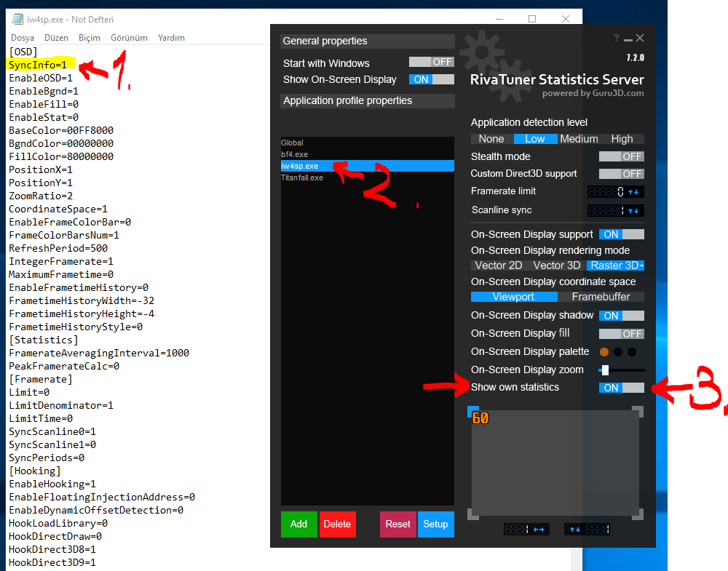Select the Global profile in list
Image resolution: width=728 pixels, height=571 pixels.
[367, 143]
